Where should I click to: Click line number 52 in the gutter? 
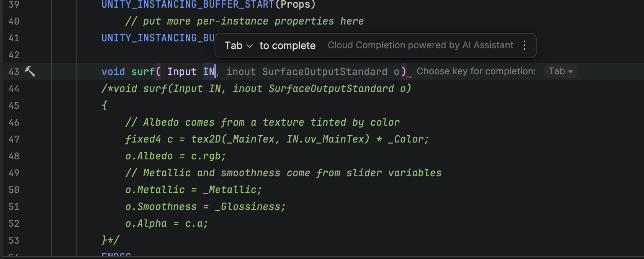click(14, 223)
